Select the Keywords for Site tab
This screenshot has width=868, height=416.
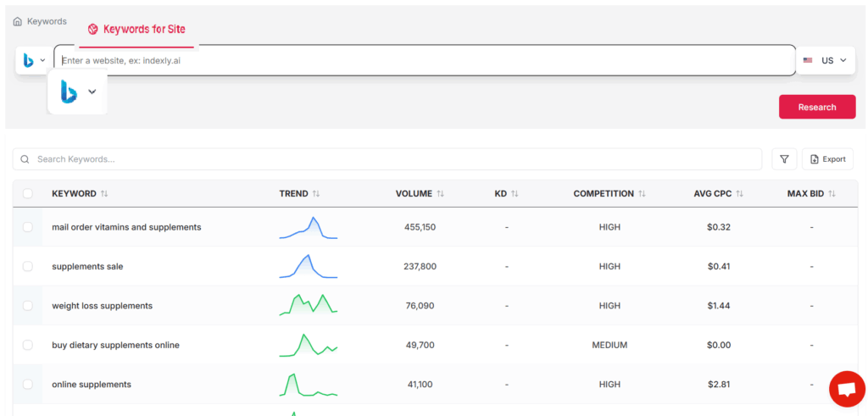point(136,30)
